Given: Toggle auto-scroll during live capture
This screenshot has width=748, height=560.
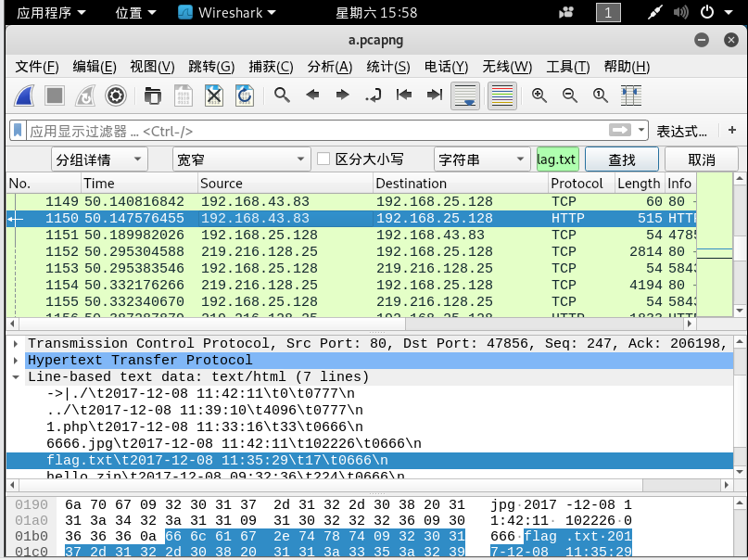Looking at the screenshot, I should point(465,95).
